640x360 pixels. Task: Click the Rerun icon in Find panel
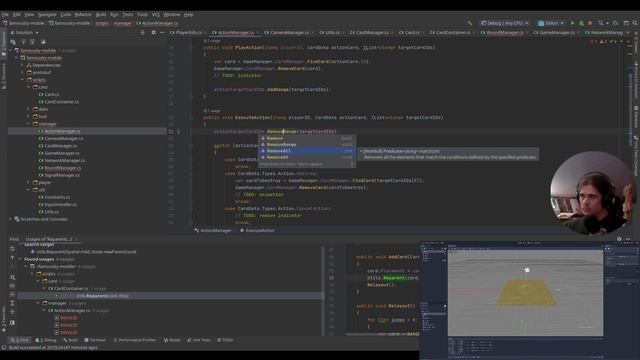click(12, 249)
